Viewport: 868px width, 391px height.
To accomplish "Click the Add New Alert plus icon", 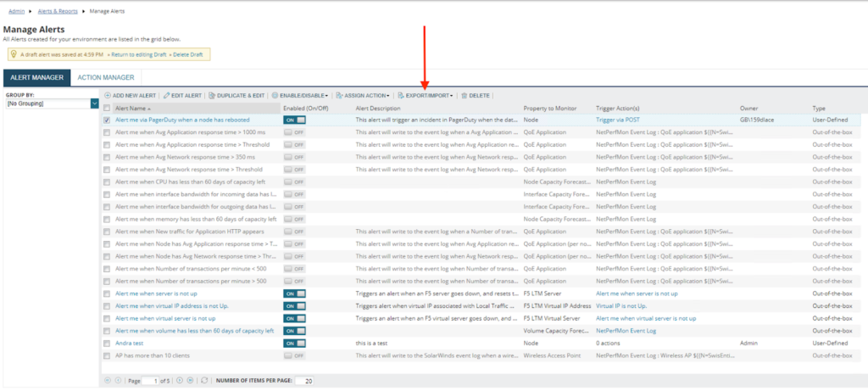I will tap(108, 96).
